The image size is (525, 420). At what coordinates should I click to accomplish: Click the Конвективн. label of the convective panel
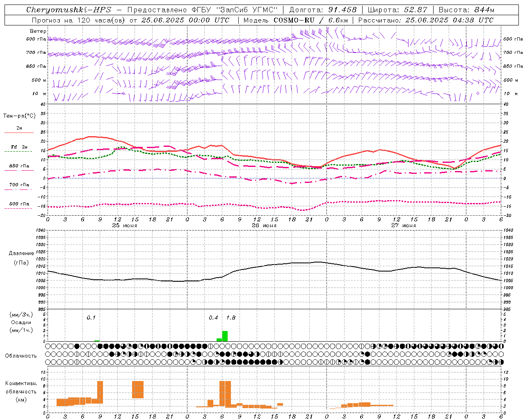point(21,383)
